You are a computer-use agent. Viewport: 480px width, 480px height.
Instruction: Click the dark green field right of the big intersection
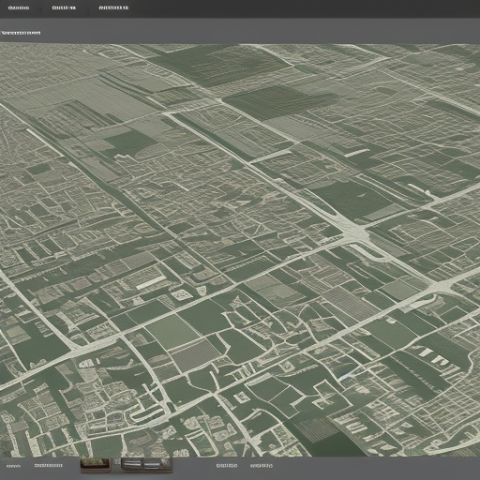[353, 198]
